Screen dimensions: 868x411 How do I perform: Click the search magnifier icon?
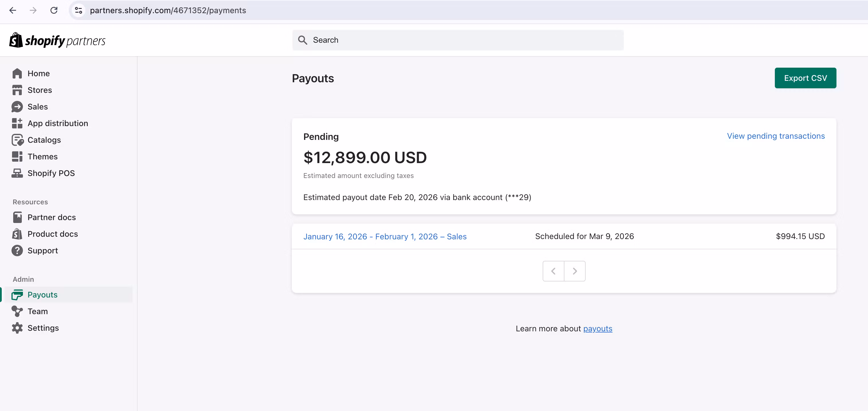coord(303,40)
